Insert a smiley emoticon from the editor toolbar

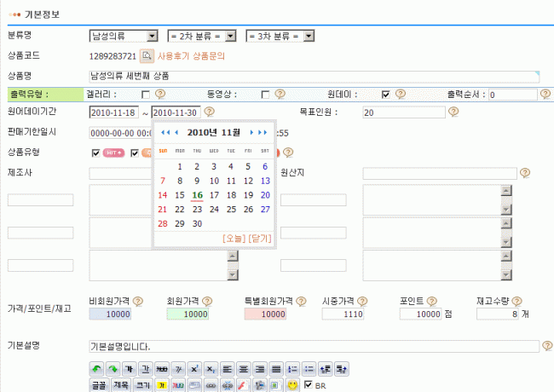coord(291,385)
